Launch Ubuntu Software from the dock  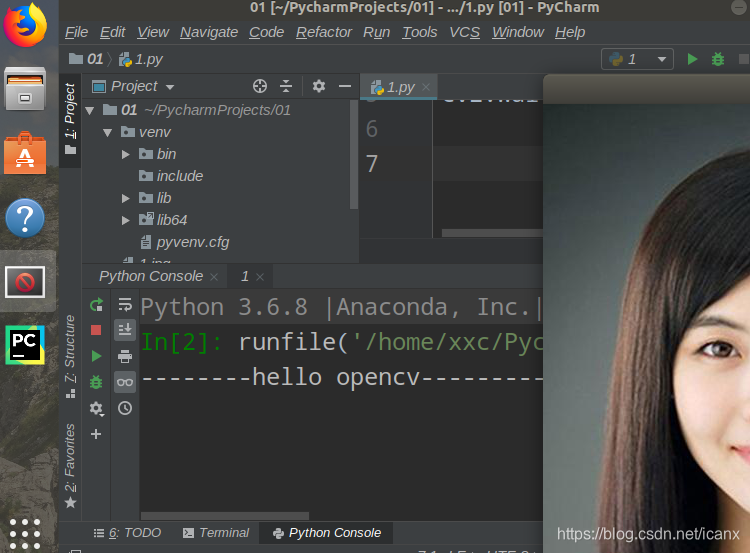click(x=25, y=153)
